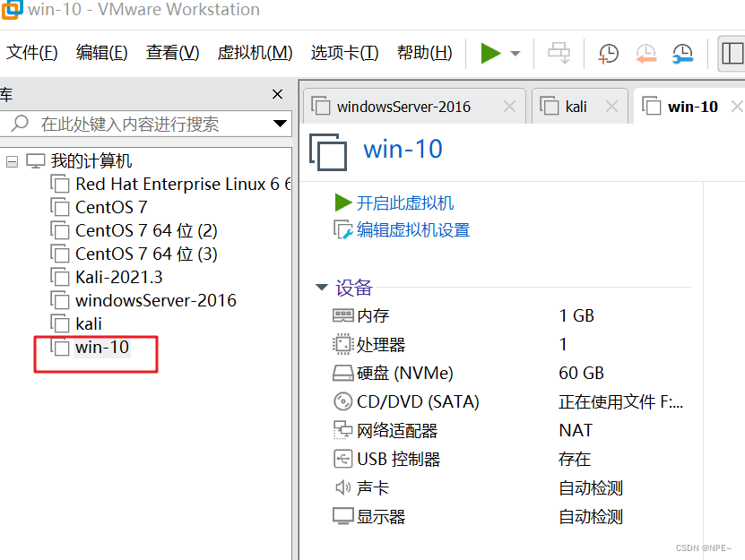Image resolution: width=745 pixels, height=560 pixels.
Task: Click 开启此虚拟机 to power on the VM
Action: (x=405, y=202)
